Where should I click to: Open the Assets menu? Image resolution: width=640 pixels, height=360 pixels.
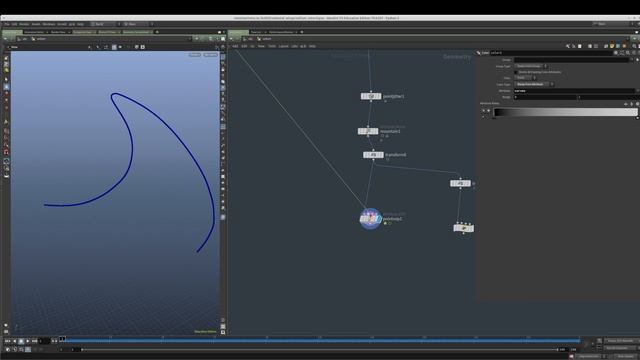click(36, 24)
